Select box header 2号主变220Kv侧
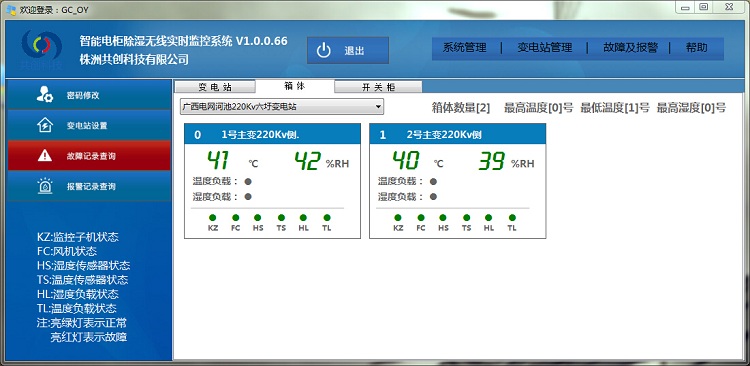 point(458,135)
